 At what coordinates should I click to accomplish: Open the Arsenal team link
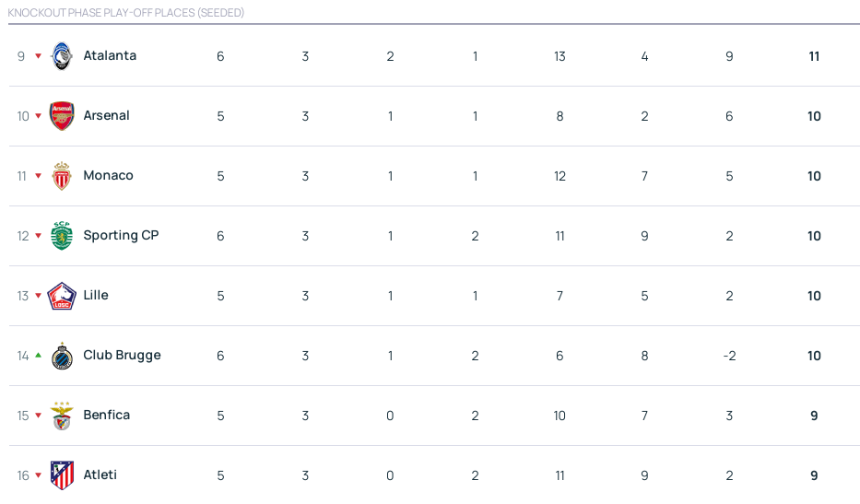click(x=106, y=115)
